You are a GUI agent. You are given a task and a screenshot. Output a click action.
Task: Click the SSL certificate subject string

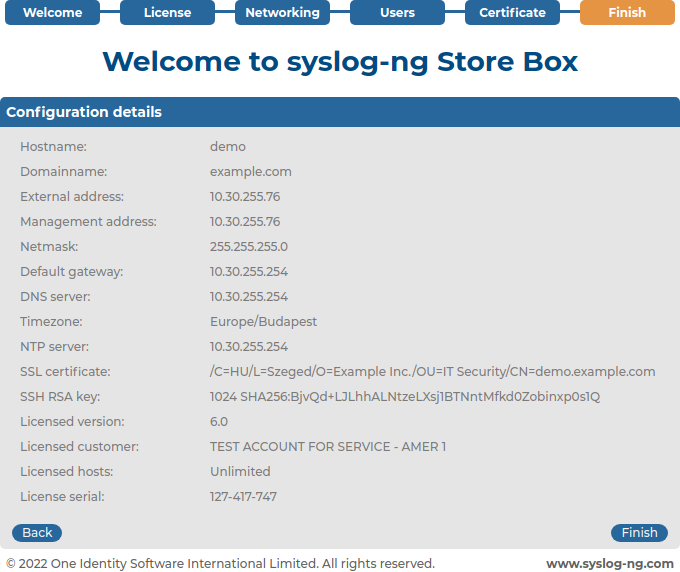coord(432,372)
